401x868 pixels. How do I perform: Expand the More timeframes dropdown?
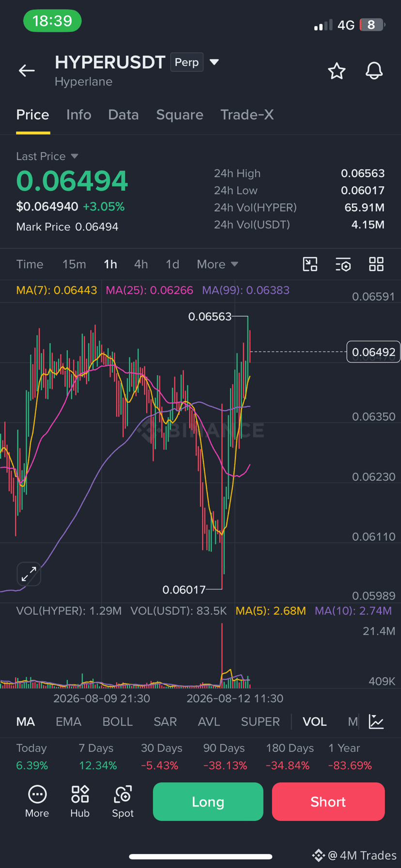click(217, 264)
